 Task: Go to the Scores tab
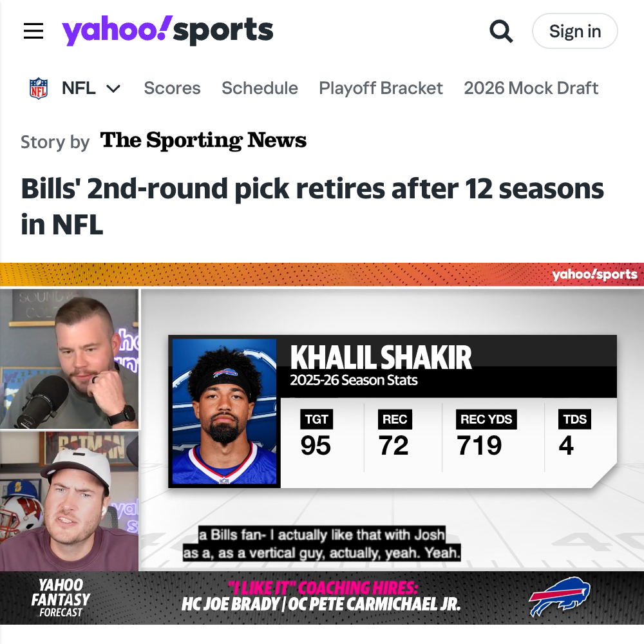pyautogui.click(x=172, y=88)
